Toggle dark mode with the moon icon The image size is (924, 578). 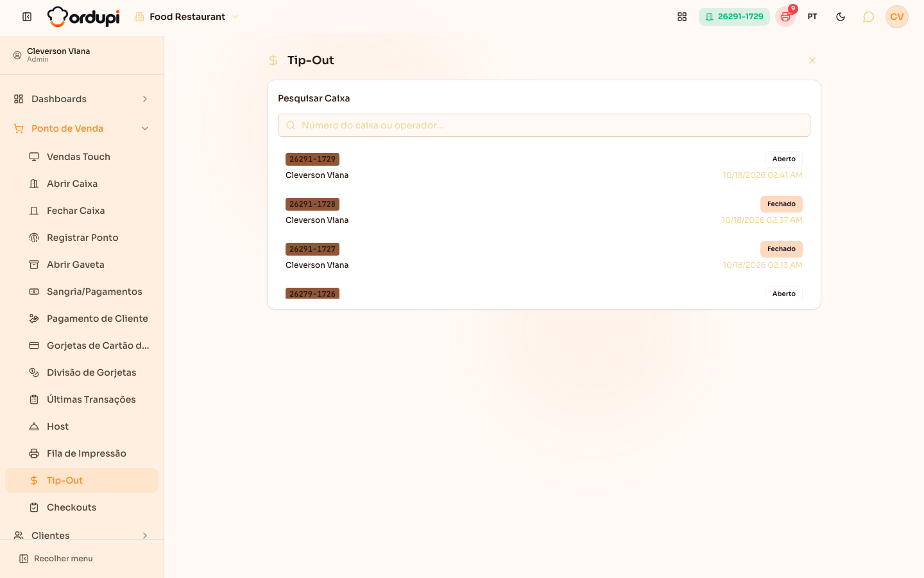[841, 17]
